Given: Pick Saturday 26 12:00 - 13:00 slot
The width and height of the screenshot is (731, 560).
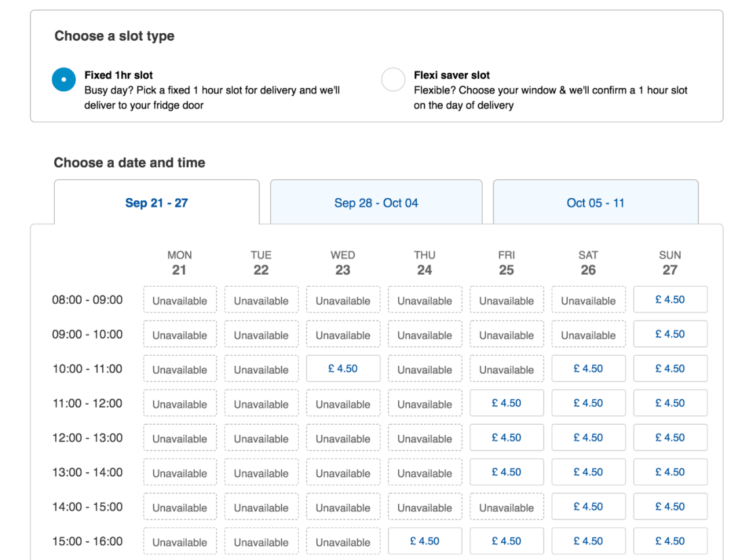Looking at the screenshot, I should coord(588,438).
